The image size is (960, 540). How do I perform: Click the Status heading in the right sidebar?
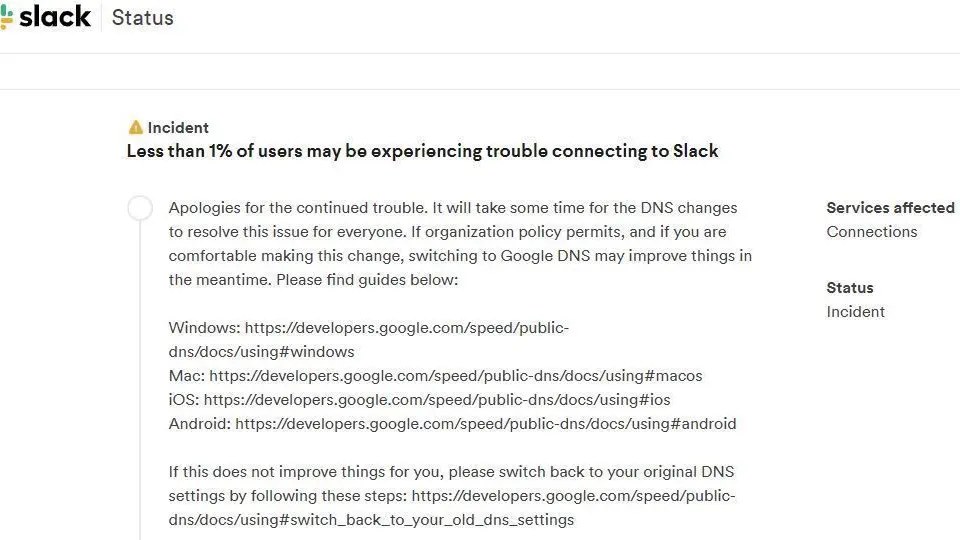coord(849,288)
